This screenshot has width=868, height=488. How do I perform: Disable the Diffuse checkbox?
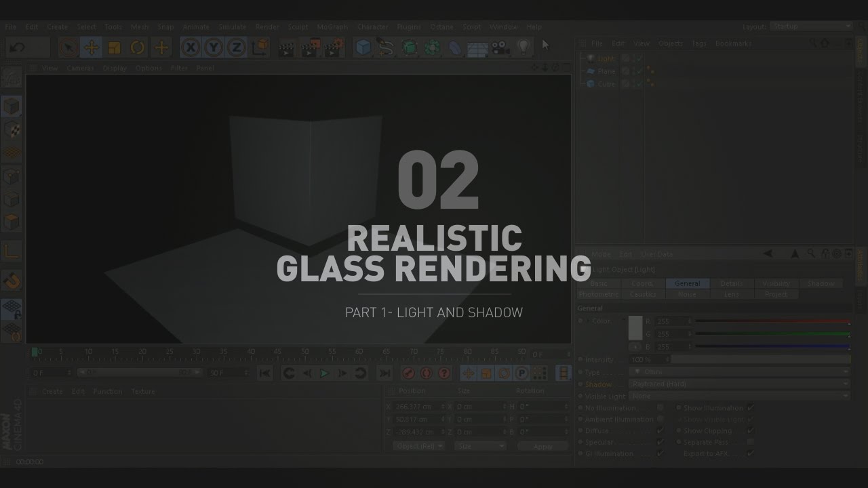(x=660, y=430)
